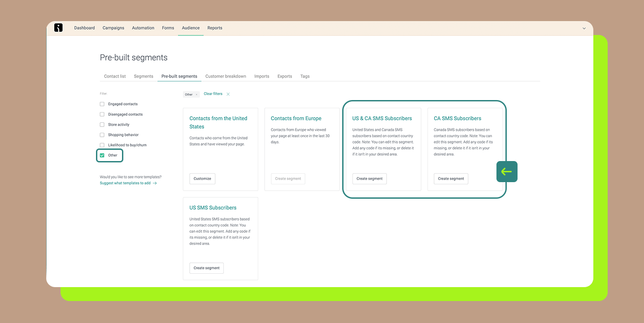Viewport: 644px width, 323px height.
Task: Check the Store activity filter
Action: click(102, 125)
